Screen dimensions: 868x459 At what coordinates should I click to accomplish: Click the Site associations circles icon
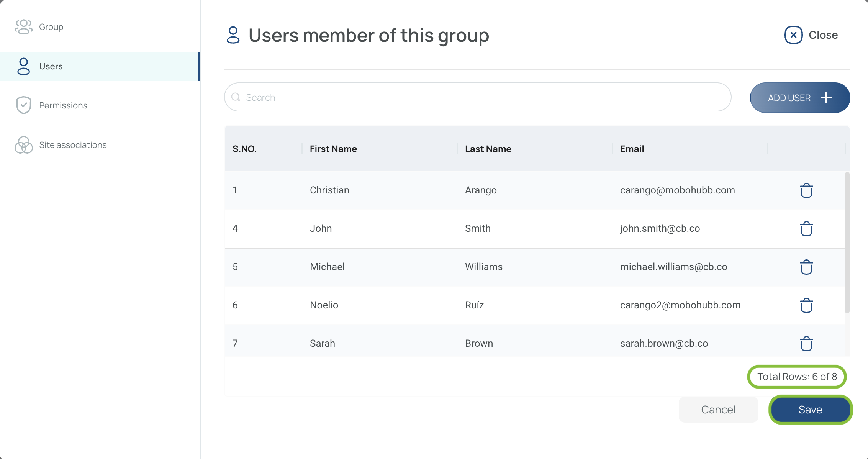click(24, 145)
